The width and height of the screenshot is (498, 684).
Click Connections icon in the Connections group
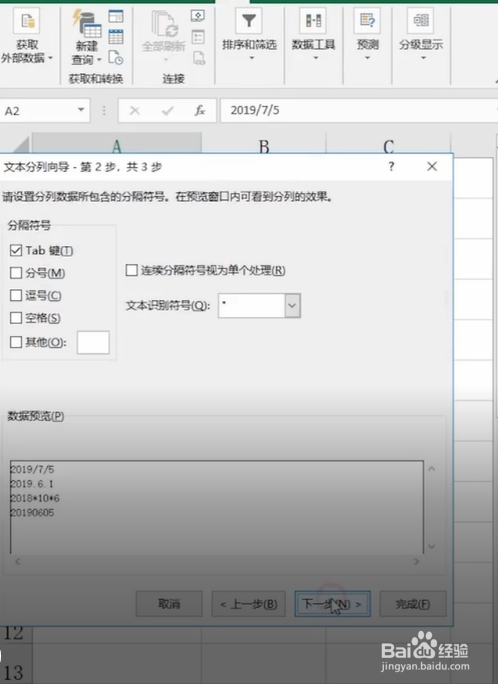coord(198,16)
